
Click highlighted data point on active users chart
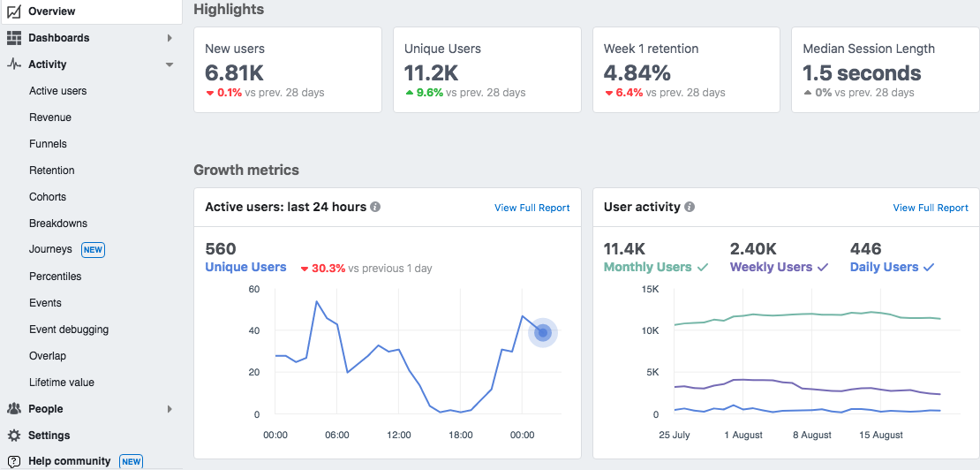click(542, 333)
